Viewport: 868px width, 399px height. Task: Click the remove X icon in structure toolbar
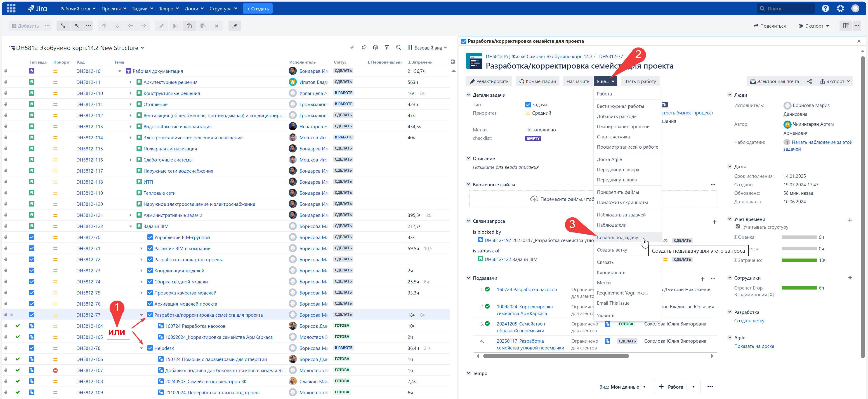(x=217, y=26)
